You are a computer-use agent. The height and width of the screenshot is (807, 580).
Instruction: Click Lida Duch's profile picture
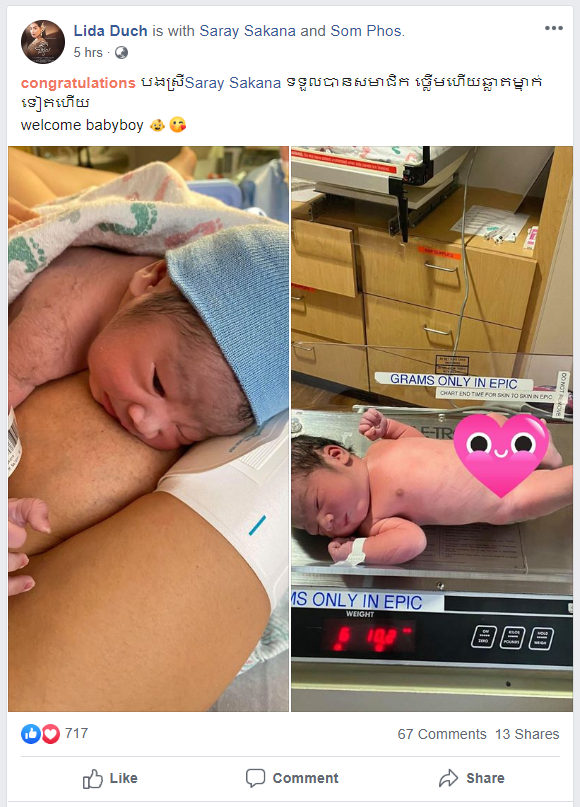point(43,42)
